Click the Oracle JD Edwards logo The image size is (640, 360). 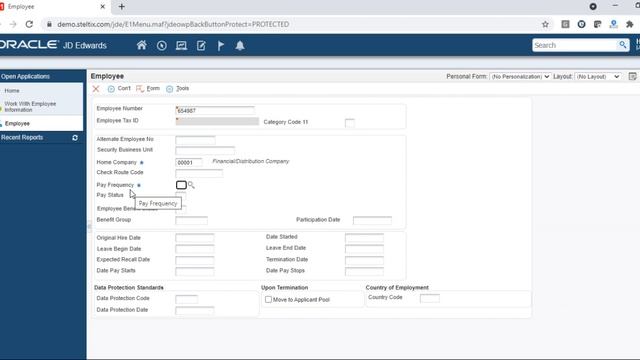(53, 45)
